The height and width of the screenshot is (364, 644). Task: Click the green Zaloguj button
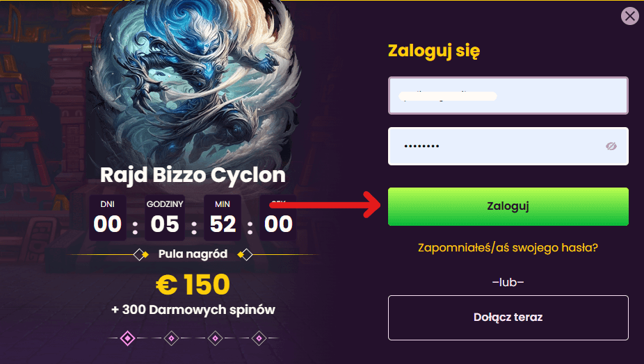(x=508, y=206)
